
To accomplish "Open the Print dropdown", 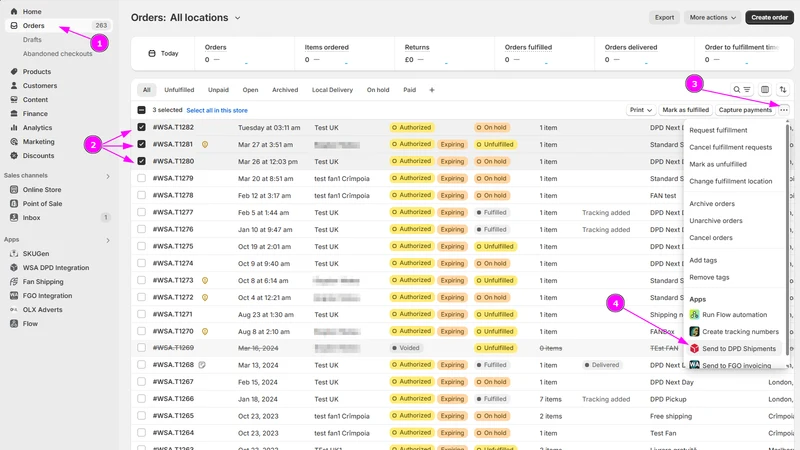I will 641,110.
